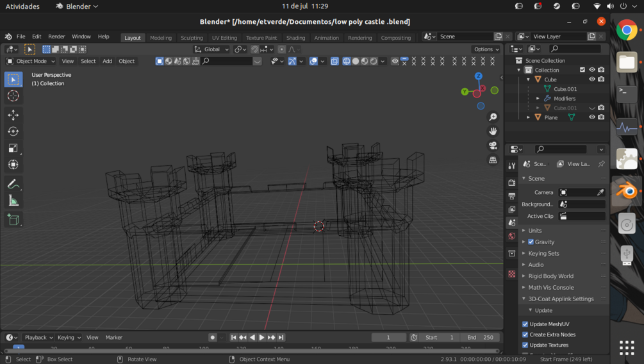The image size is (644, 364).
Task: Switch to rendered shading mode
Action: pyautogui.click(x=374, y=62)
